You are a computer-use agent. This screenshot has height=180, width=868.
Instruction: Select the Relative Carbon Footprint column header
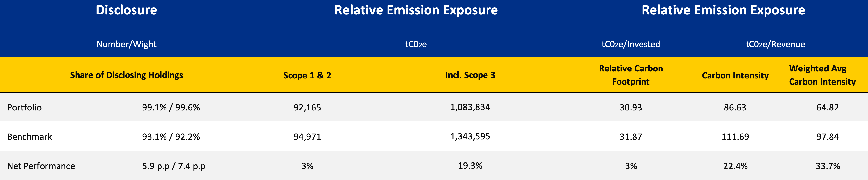tap(631, 75)
